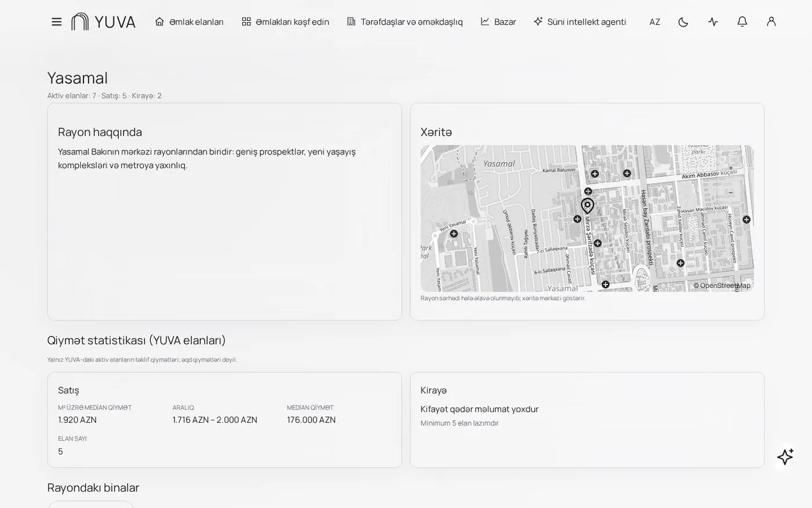
Task: Click the YUVA logo
Action: 103,21
